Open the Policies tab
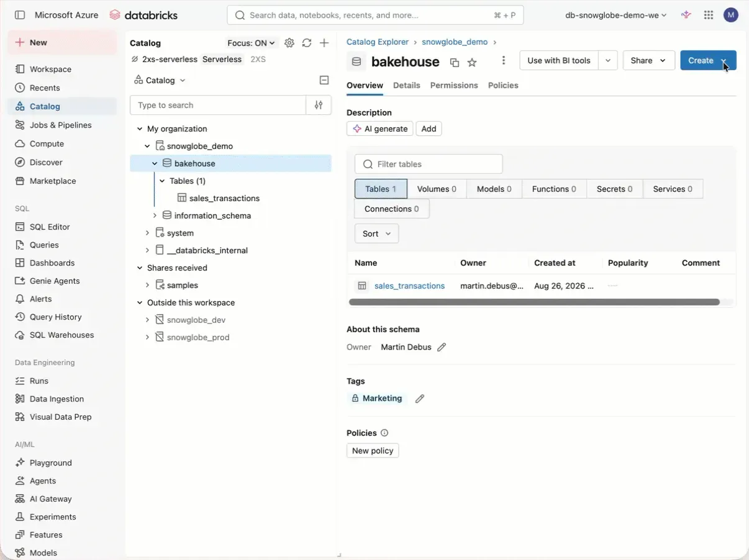This screenshot has height=560, width=749. (x=503, y=85)
